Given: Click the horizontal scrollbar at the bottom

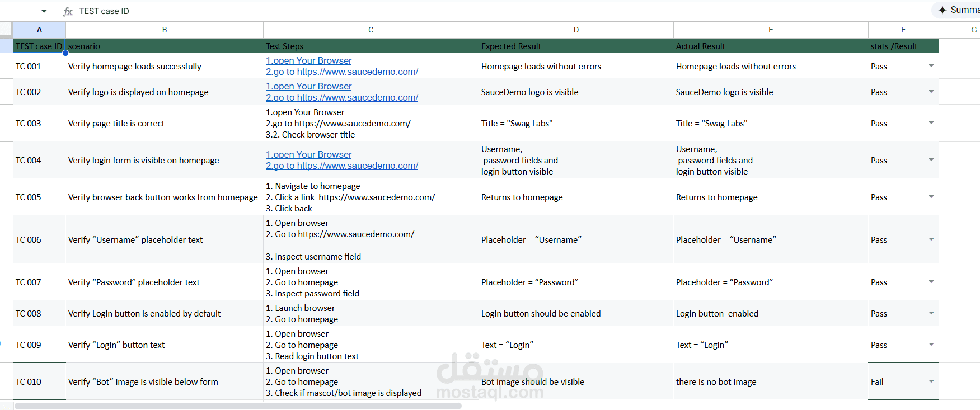Looking at the screenshot, I should (238, 406).
